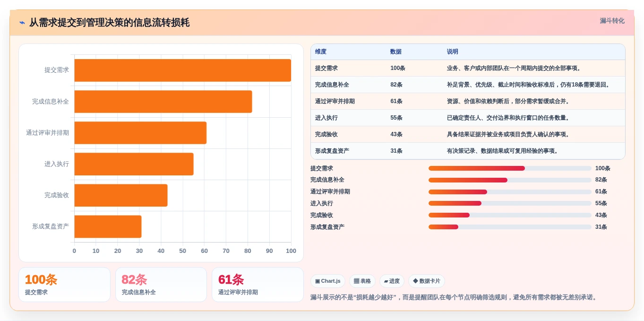Select the 数据卡片 tag chip
Viewport: 644px width, 321px height.
[427, 281]
